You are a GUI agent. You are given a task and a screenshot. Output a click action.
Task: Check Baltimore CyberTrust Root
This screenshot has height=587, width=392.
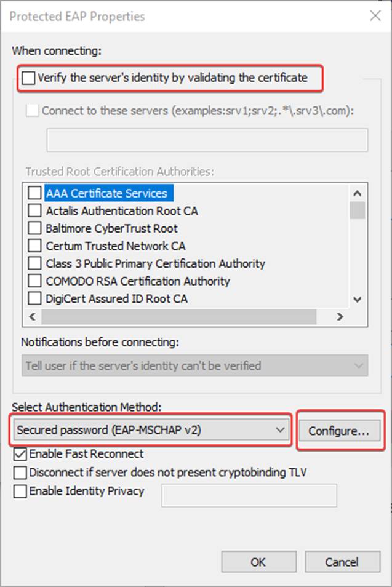[35, 228]
